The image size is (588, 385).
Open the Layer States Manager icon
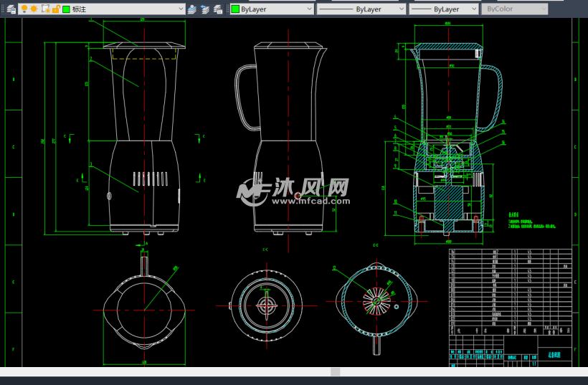pyautogui.click(x=217, y=9)
